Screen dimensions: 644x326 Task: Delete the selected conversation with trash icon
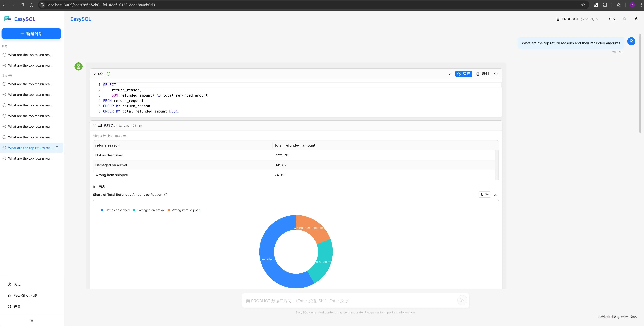(57, 148)
